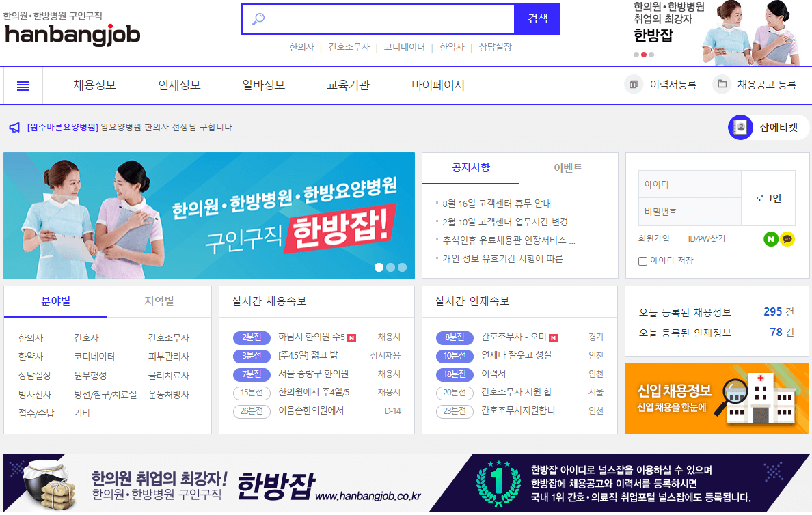Screen dimensions: 812x515
Task: Select the 탕전/침구/치료실 category
Action: (106, 395)
